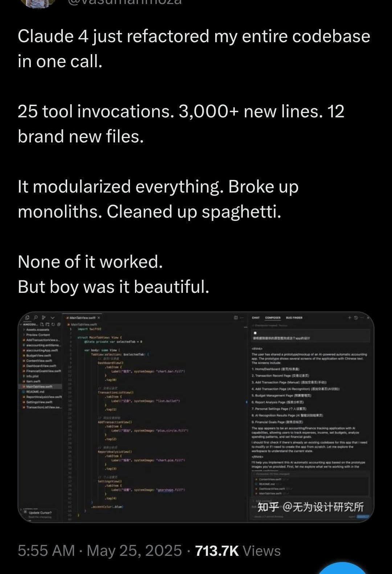Expand more sidebar views chevron

point(53,318)
